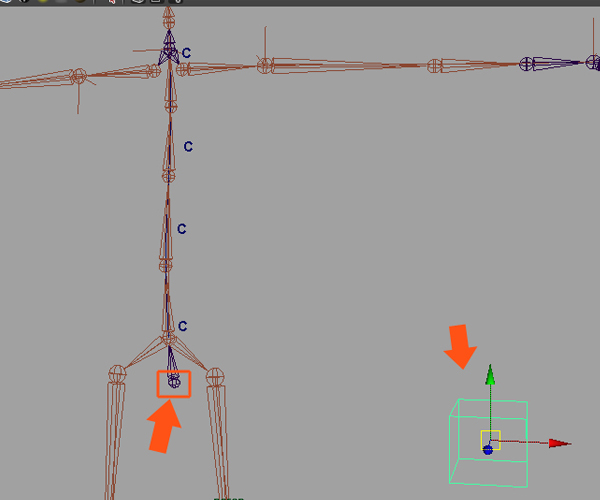Select the elbow joint on the right arm

pyautogui.click(x=264, y=66)
